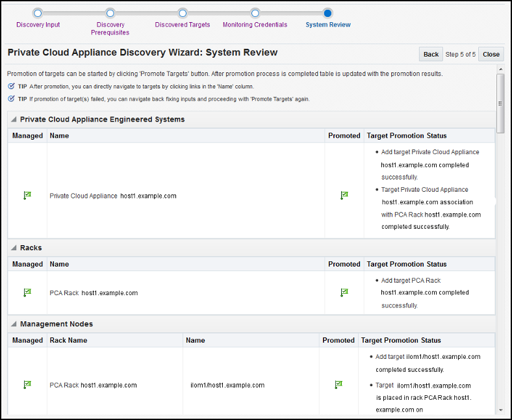The image size is (512, 420).
Task: Click the second TIP checkmark icon
Action: point(11,99)
